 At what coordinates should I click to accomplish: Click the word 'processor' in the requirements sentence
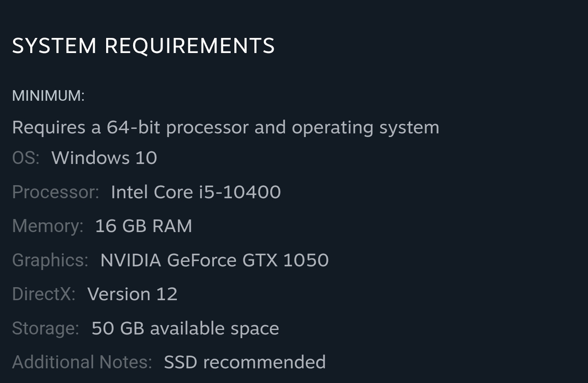tap(207, 127)
